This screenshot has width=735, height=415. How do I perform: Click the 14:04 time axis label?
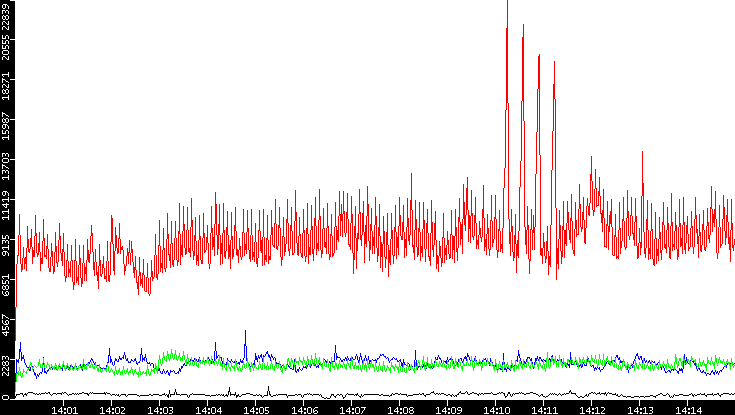pyautogui.click(x=208, y=410)
